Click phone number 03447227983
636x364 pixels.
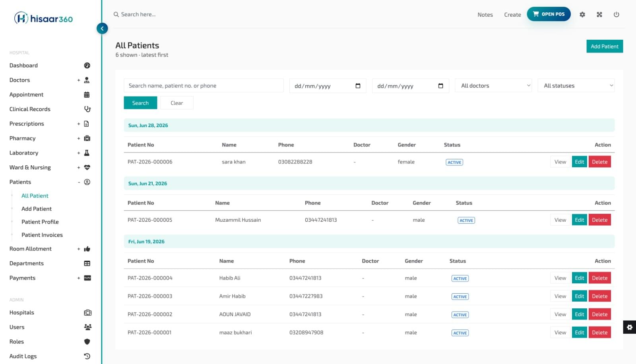306,296
